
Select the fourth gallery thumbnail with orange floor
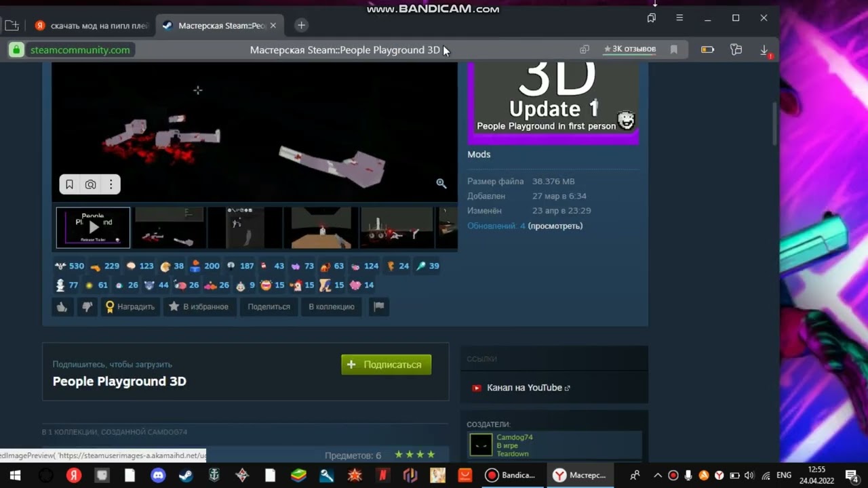click(x=321, y=228)
